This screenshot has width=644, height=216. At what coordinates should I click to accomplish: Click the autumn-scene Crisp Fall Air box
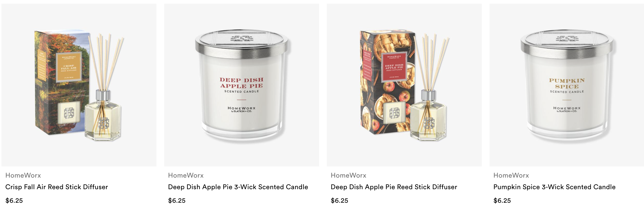(62, 83)
